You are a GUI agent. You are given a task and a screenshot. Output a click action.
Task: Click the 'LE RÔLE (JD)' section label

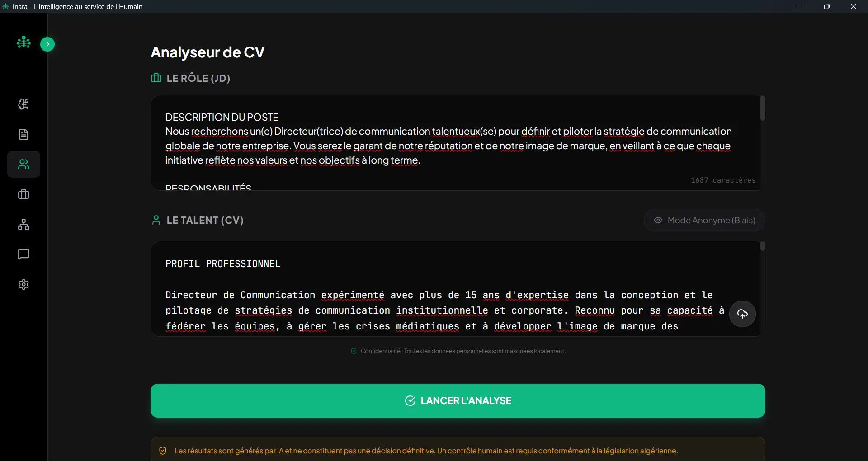(198, 78)
